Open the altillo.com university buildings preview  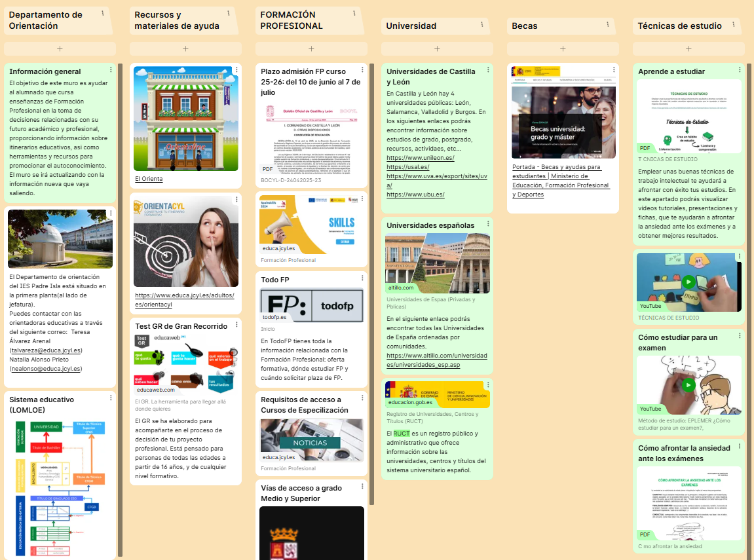pyautogui.click(x=437, y=263)
